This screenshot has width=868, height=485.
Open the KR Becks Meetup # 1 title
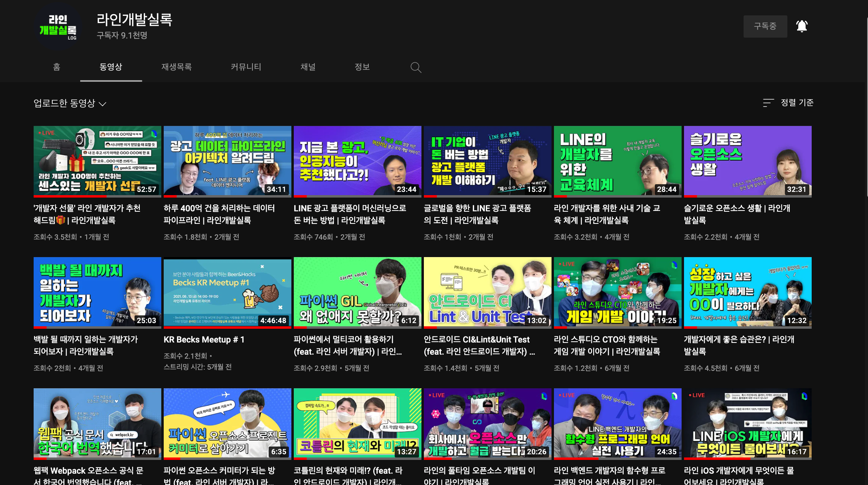204,340
